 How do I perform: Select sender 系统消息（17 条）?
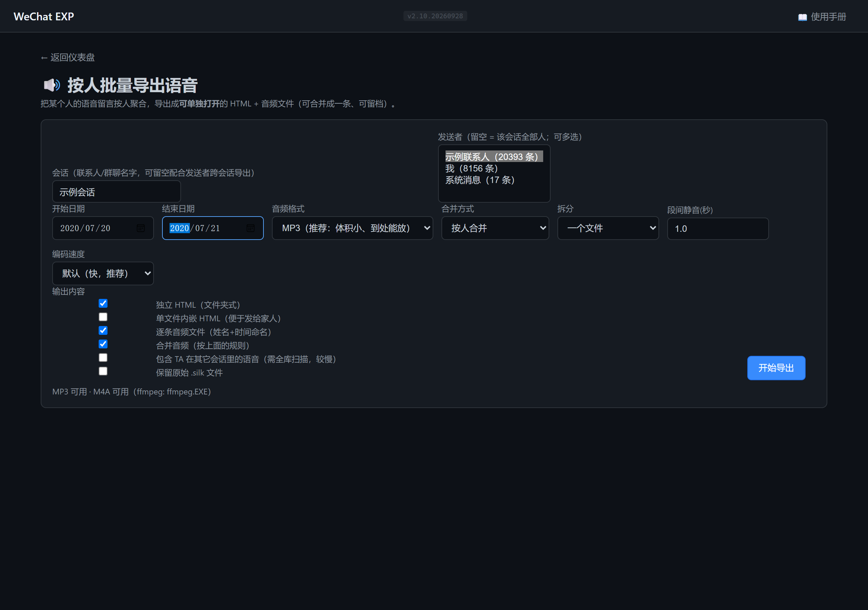pyautogui.click(x=494, y=180)
